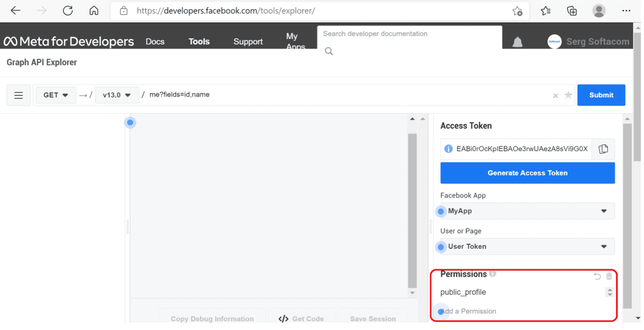
Task: Click the Graph API Explorer heading
Action: [x=42, y=62]
